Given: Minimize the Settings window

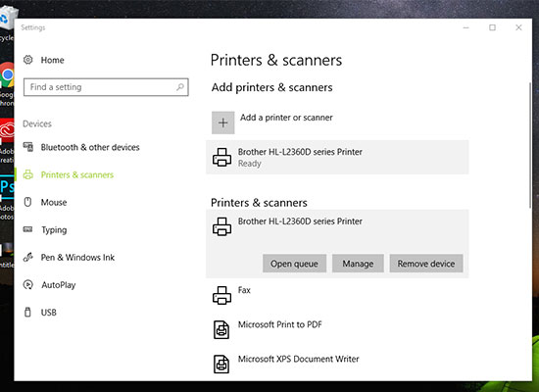Looking at the screenshot, I should (x=466, y=27).
